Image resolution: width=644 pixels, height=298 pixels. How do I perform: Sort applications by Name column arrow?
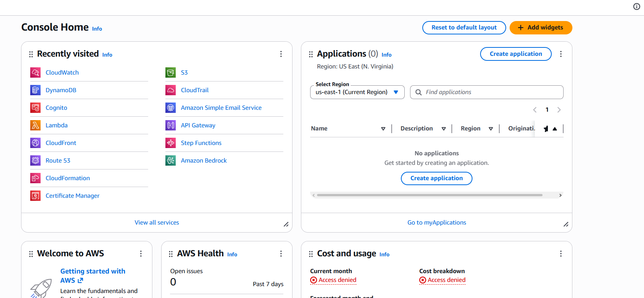(x=383, y=129)
